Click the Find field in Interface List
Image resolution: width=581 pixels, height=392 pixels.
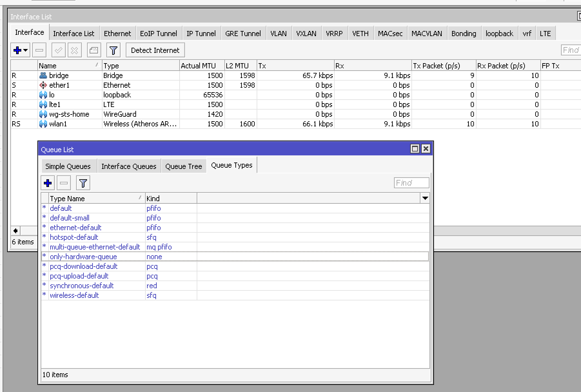click(571, 50)
